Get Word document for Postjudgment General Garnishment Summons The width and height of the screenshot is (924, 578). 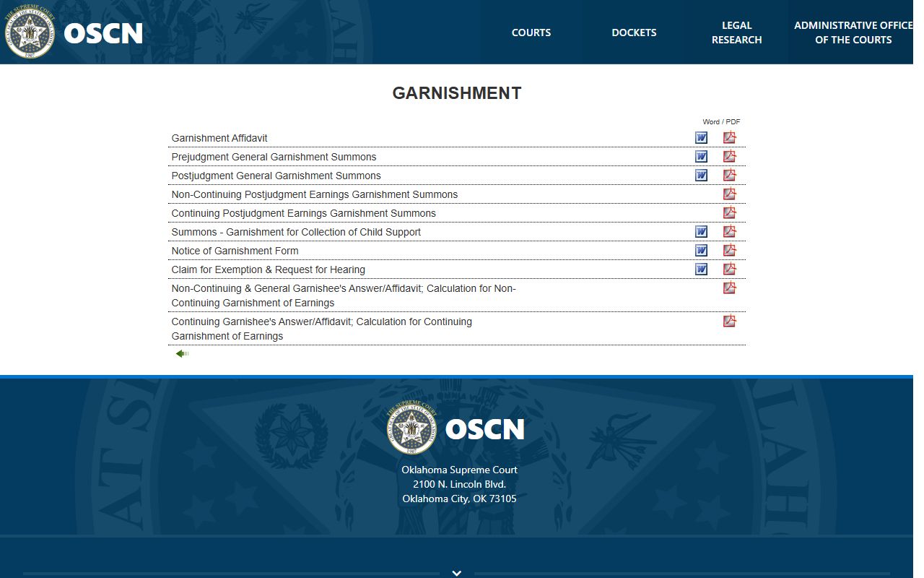click(x=701, y=176)
